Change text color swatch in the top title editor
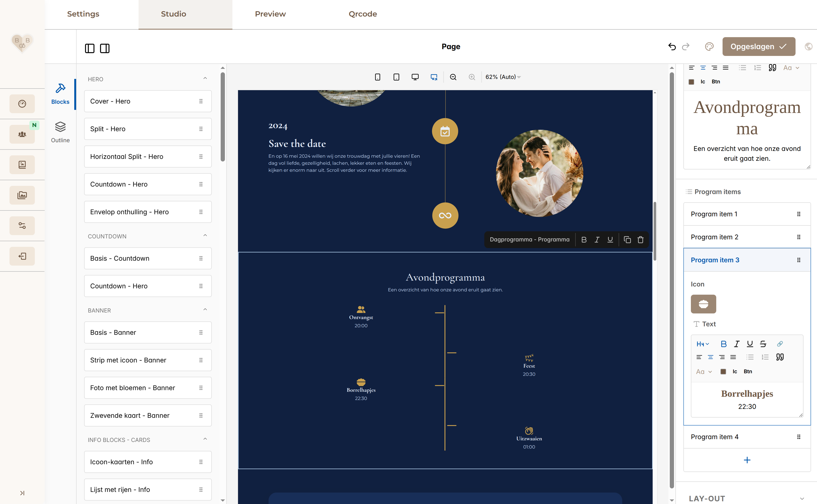 pos(691,82)
